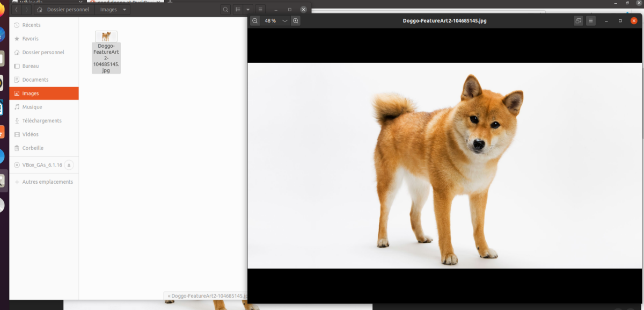Zoom out in the image viewer
This screenshot has width=644, height=310.
click(x=255, y=21)
